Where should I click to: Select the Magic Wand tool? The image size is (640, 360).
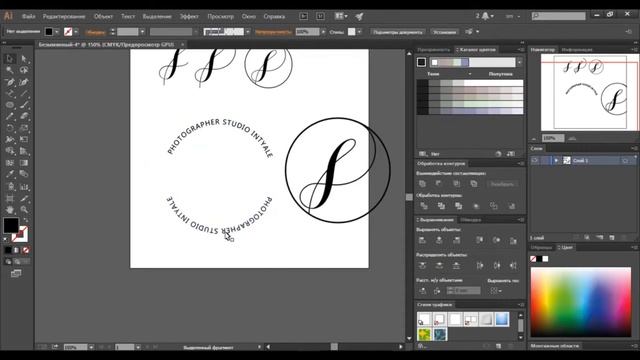[x=10, y=70]
